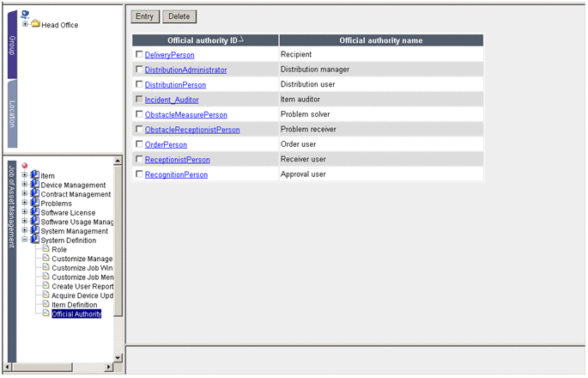Open the DistributionAdministrator link
Image resolution: width=588 pixels, height=378 pixels.
click(x=185, y=70)
